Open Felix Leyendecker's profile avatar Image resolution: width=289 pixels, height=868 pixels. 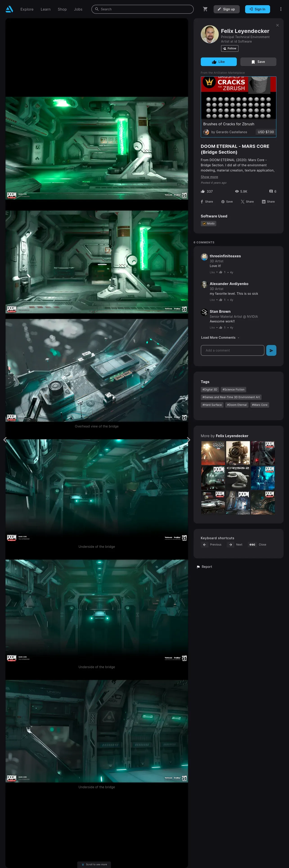pyautogui.click(x=210, y=34)
